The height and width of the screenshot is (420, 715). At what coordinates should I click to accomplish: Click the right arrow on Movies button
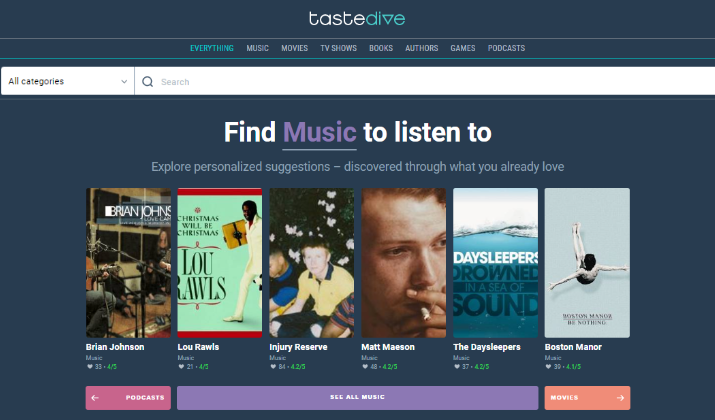[620, 398]
